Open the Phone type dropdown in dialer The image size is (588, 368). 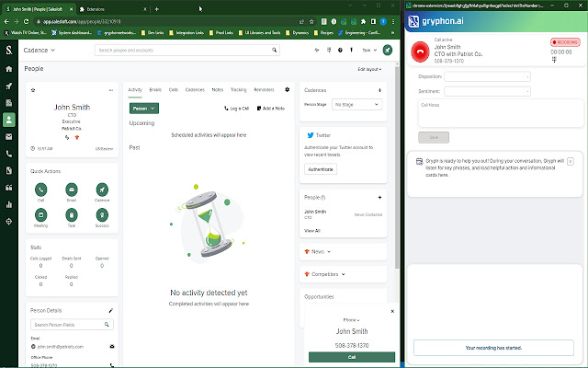pos(351,320)
